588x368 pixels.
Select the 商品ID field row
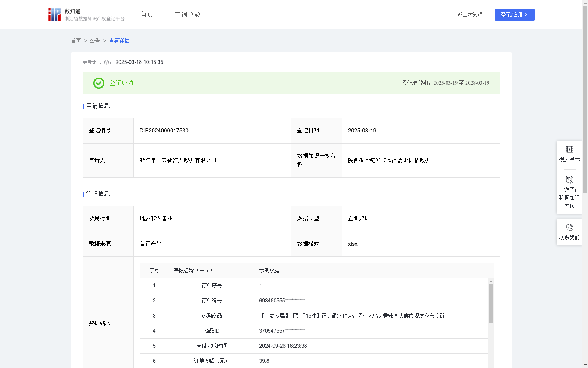[x=314, y=331]
